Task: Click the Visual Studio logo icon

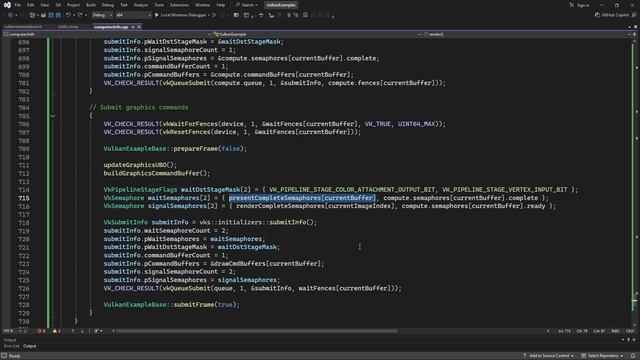Action: pos(7,5)
